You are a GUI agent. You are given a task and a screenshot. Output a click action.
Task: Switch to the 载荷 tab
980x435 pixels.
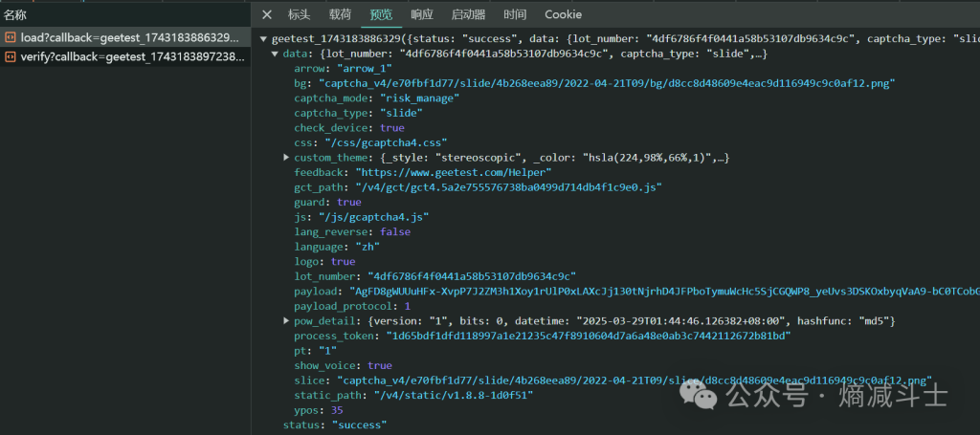pos(340,14)
